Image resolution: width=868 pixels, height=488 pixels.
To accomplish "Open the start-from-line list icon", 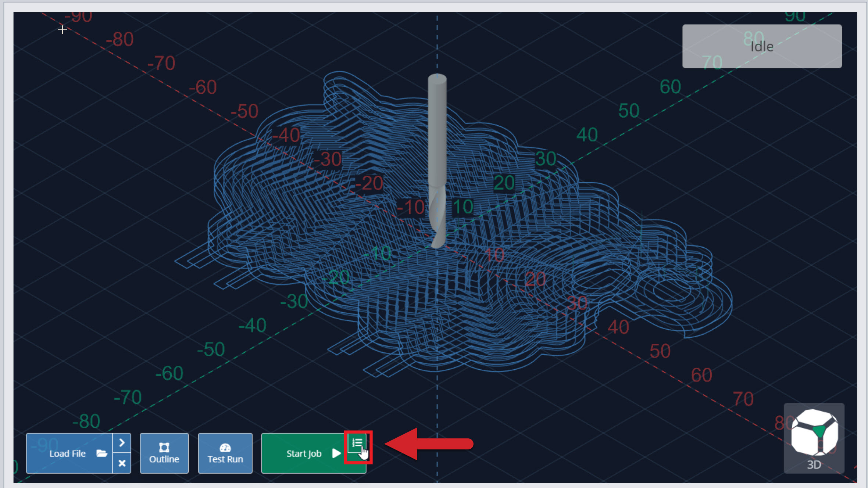I will [357, 444].
